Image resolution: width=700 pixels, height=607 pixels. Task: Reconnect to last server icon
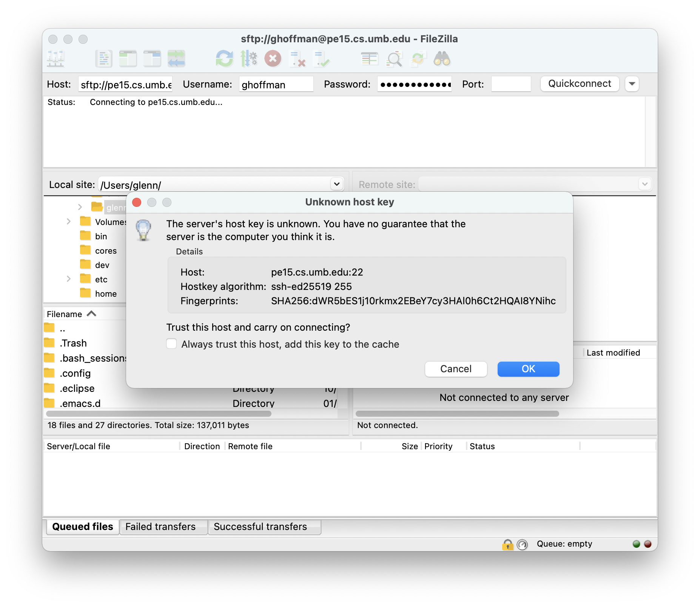tap(321, 59)
